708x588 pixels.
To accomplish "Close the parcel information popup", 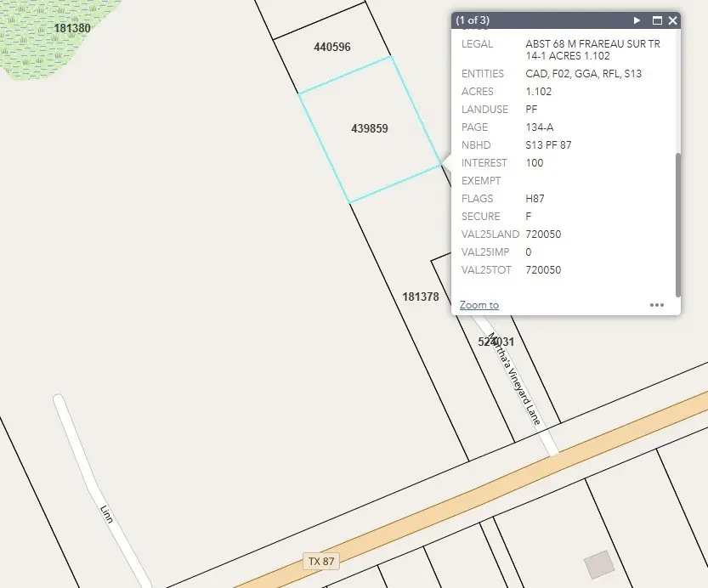I will [674, 20].
